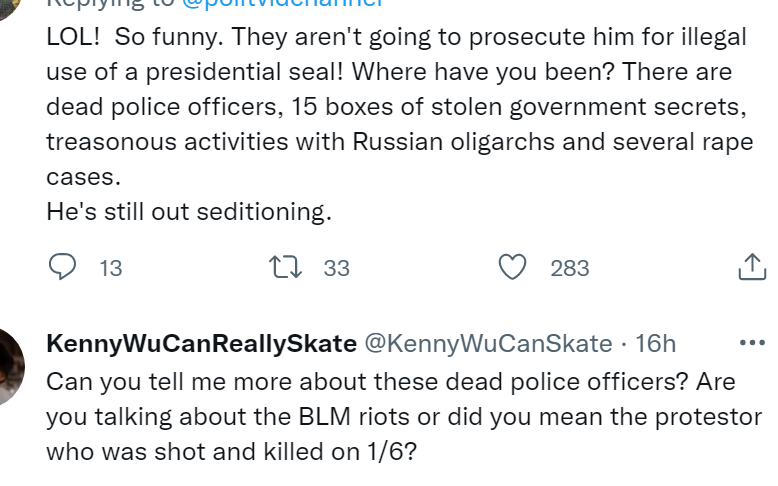Click the @KennyWuCanSkate handle
Viewport: 778px width, 486px height.
point(487,344)
